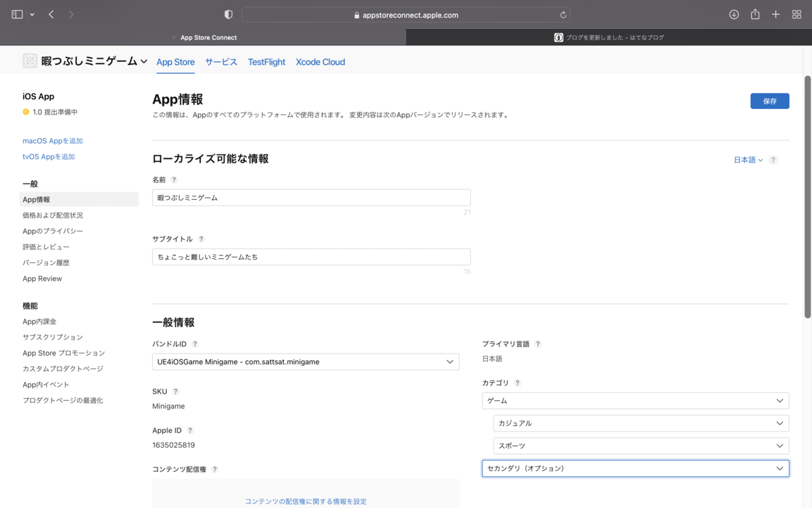
Task: Click help icon next to プライマリ言語
Action: (538, 344)
